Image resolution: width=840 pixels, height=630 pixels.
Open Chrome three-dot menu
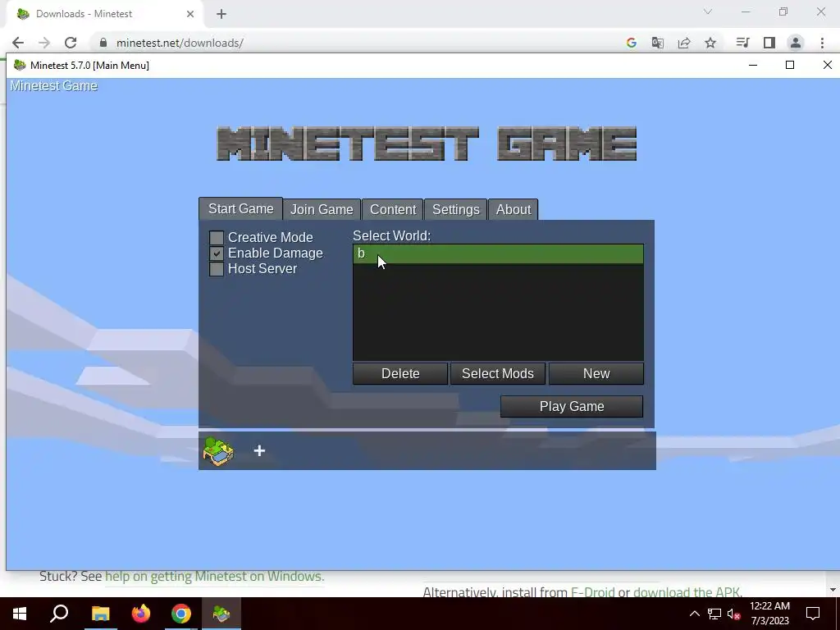pyautogui.click(x=822, y=43)
